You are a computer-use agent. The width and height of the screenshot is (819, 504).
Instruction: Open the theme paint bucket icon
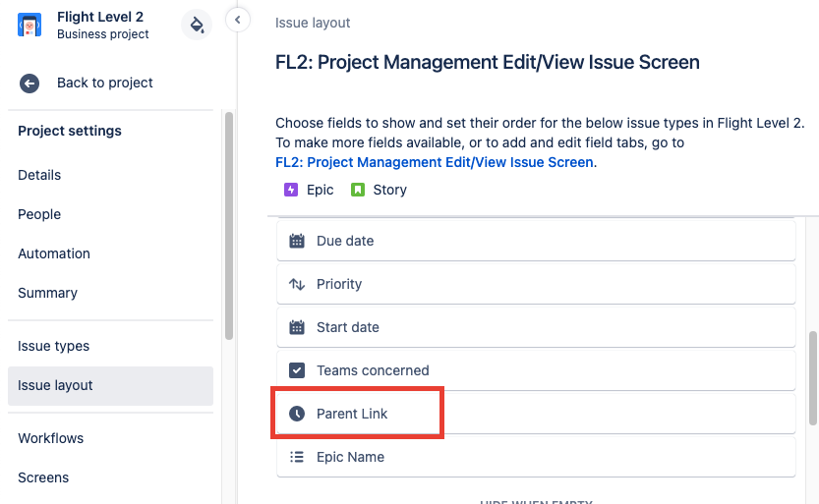click(x=197, y=25)
